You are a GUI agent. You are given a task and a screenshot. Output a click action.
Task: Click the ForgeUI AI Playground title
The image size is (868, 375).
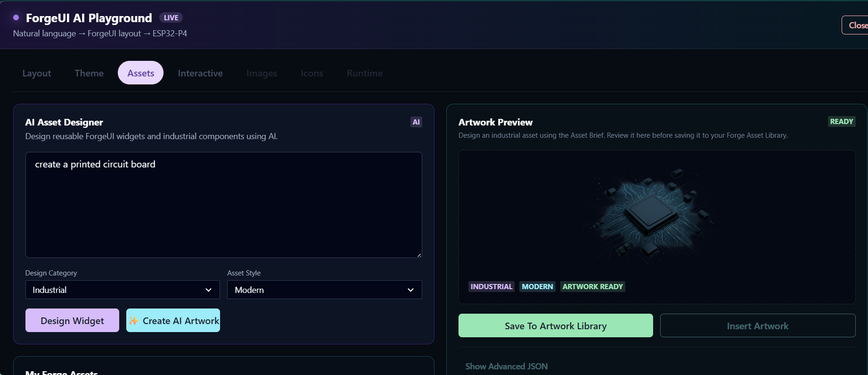[x=89, y=18]
